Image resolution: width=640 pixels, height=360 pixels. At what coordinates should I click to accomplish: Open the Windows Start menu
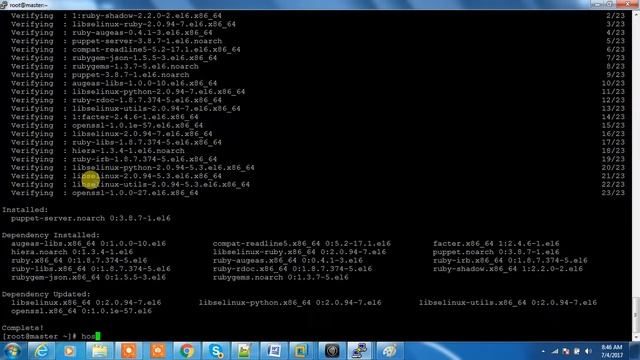click(12, 351)
